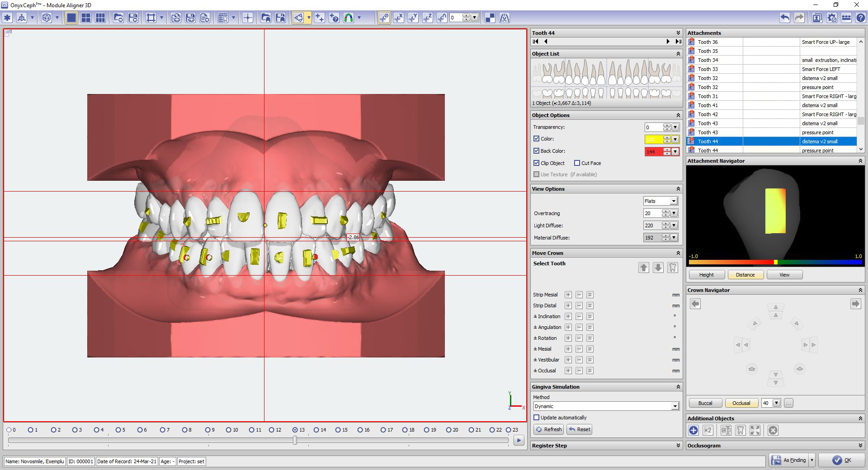Click the undo arrow in the toolbar
868x470 pixels.
(785, 18)
